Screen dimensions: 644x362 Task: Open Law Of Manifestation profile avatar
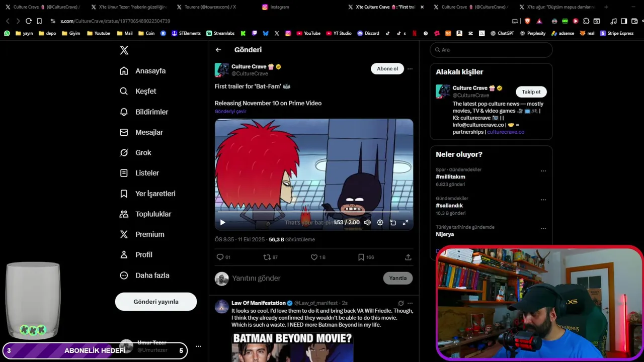pos(222,306)
